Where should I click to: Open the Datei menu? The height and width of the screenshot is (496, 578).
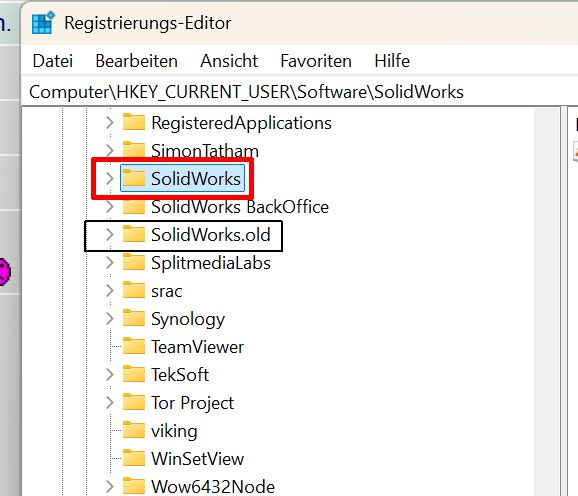(x=53, y=61)
